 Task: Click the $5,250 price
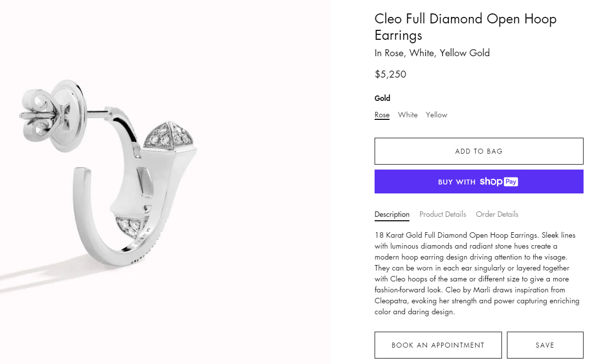point(390,75)
